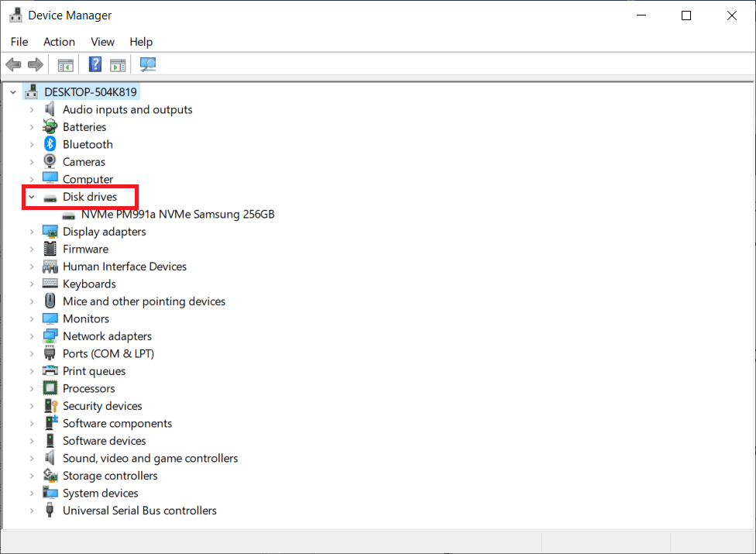756x554 pixels.
Task: Click the Network adapters icon
Action: [50, 336]
